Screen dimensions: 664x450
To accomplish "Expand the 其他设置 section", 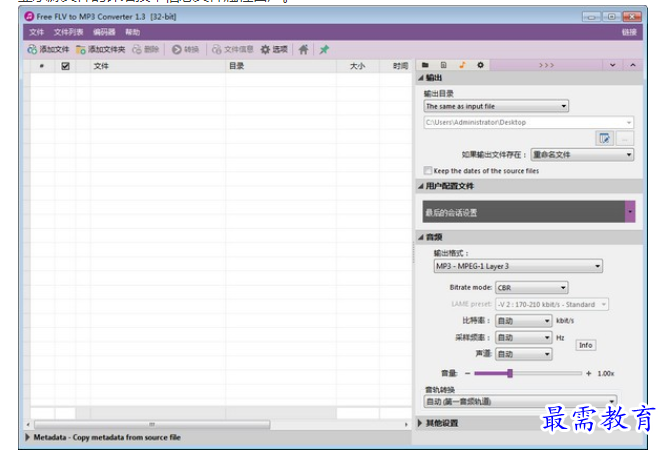I will (420, 423).
